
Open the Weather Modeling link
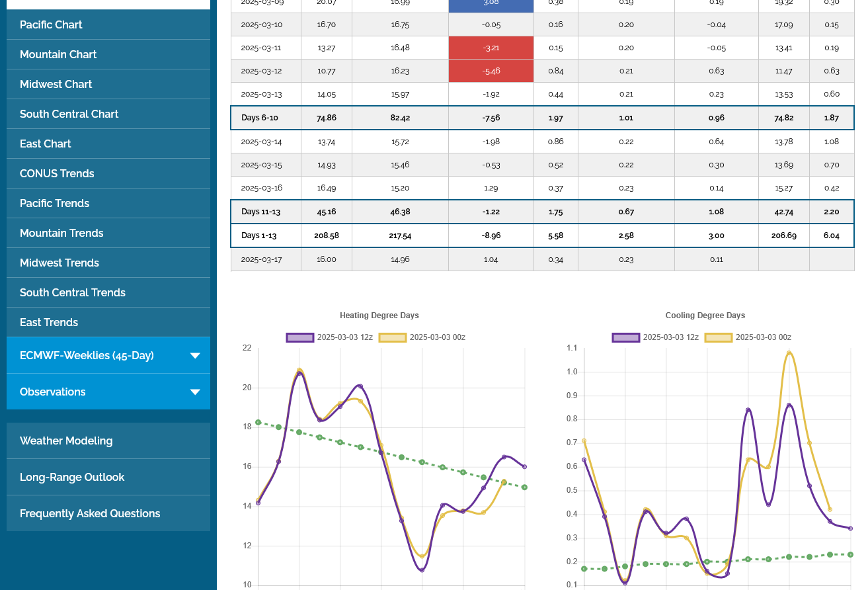(x=66, y=441)
